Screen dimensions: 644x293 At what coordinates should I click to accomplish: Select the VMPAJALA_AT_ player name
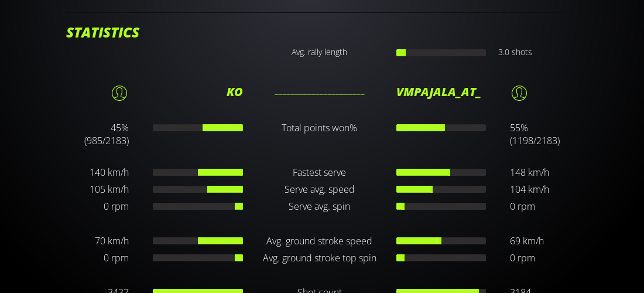(x=438, y=92)
